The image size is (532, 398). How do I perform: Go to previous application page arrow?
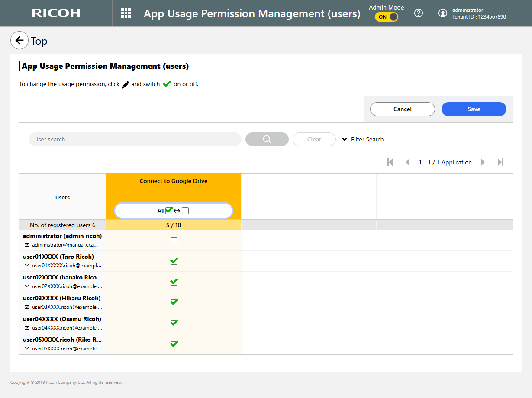[x=407, y=162]
